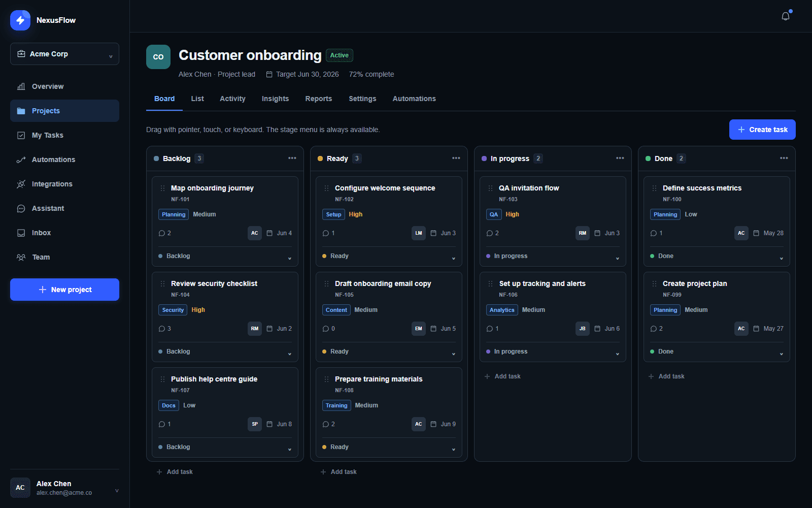Open the project Automations tab
The width and height of the screenshot is (812, 508).
pos(414,99)
